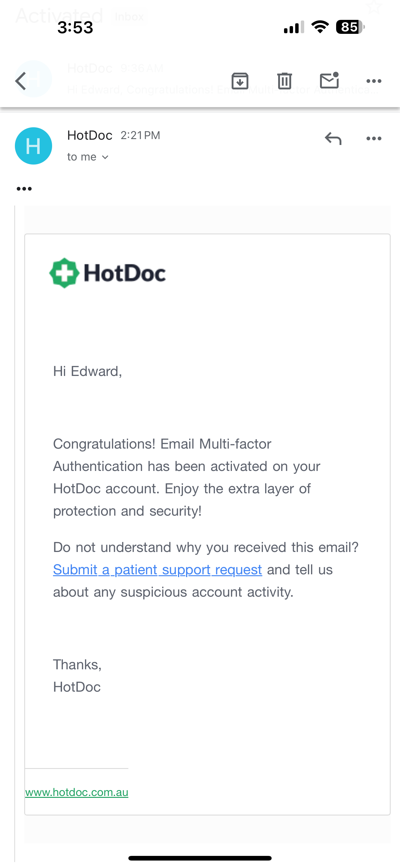Show trimmed content via three dots below sender
This screenshot has height=868, width=400.
(x=24, y=189)
